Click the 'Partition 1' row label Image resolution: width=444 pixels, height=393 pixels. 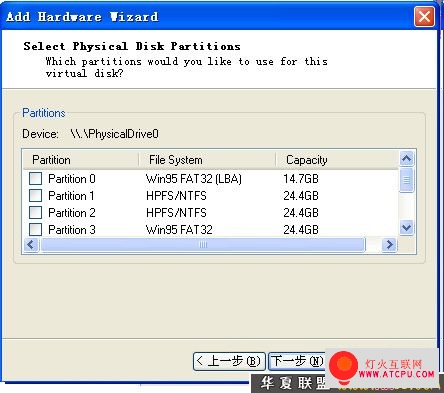click(71, 196)
